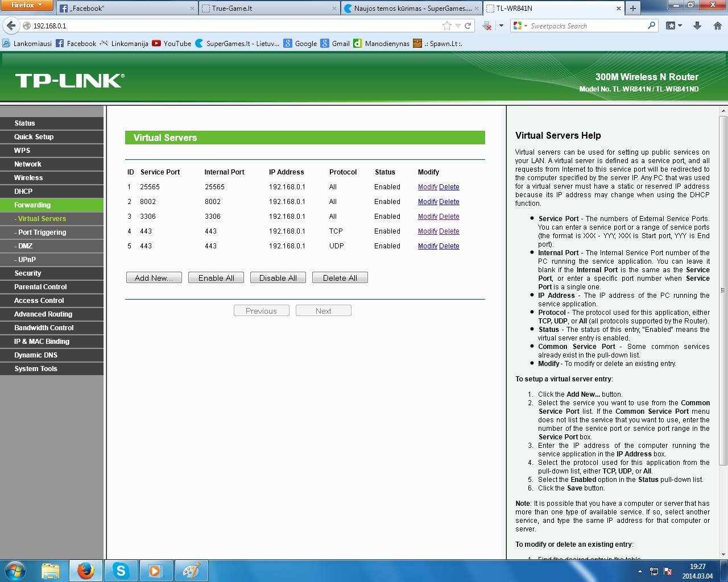Open the Linkomanija bookmark
728x582 pixels.
pos(124,43)
